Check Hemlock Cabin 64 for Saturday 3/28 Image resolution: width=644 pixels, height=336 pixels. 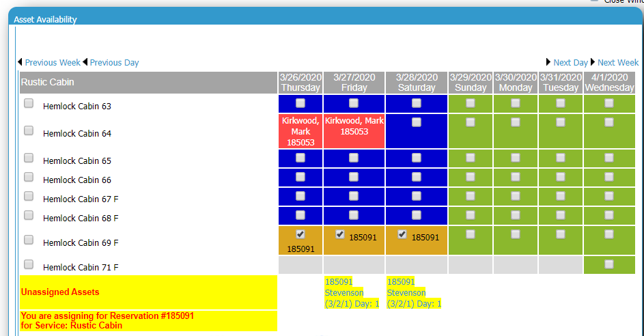(x=417, y=122)
